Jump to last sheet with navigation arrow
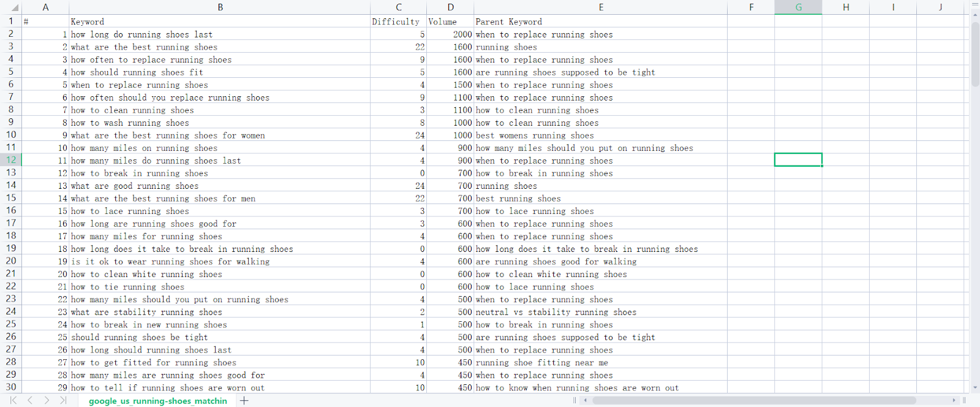The width and height of the screenshot is (980, 407). [x=63, y=400]
